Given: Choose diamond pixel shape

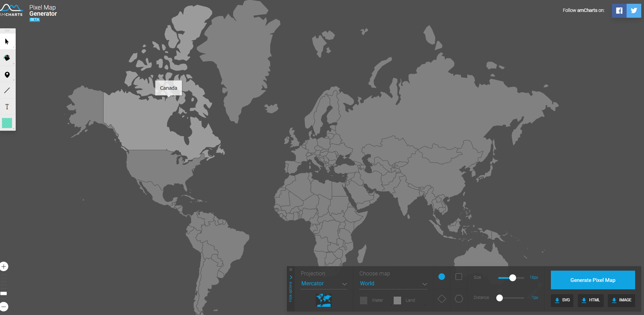Looking at the screenshot, I should tap(442, 299).
